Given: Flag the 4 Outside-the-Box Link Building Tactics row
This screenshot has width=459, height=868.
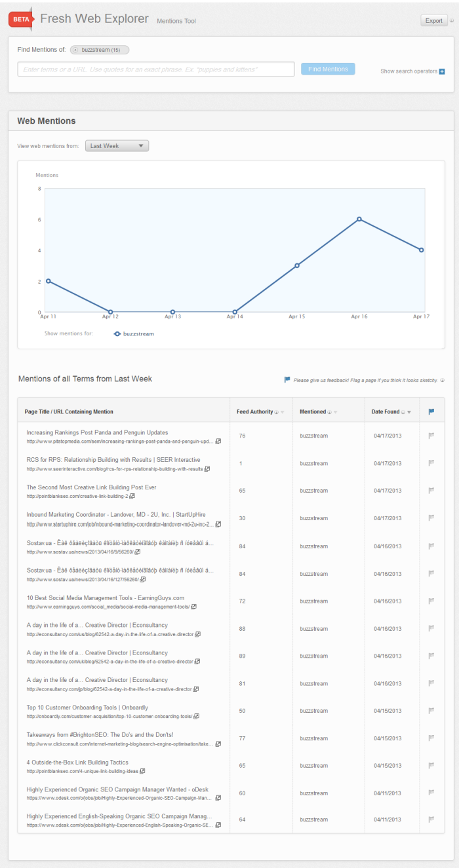Looking at the screenshot, I should click(x=431, y=766).
